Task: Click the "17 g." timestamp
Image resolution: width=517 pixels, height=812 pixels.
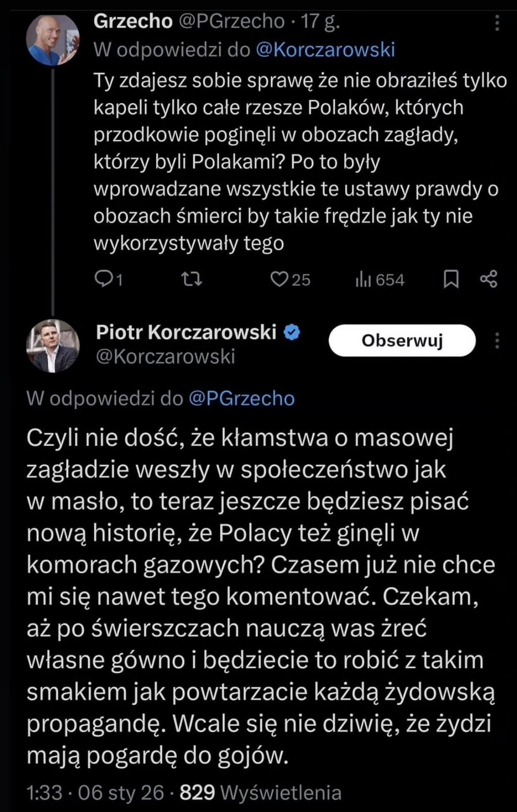Action: click(320, 21)
